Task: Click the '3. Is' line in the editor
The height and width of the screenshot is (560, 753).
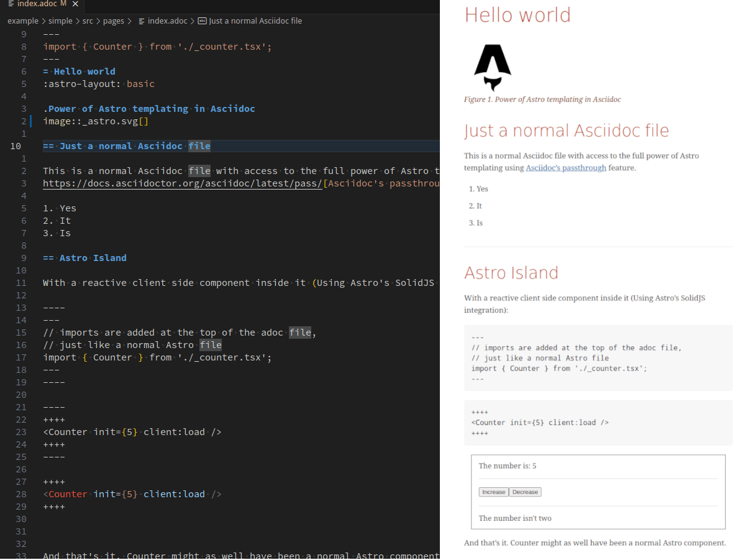Action: (x=57, y=233)
